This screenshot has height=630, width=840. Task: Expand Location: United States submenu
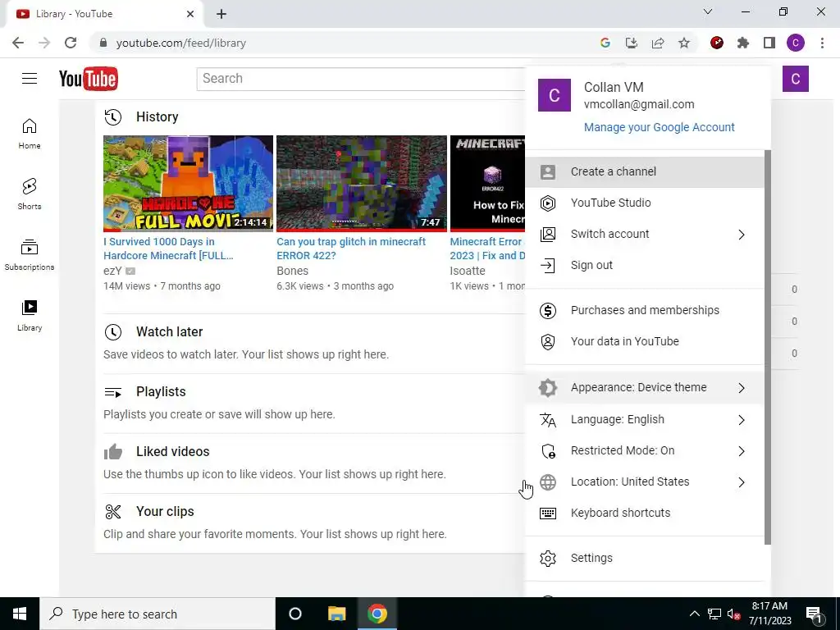pyautogui.click(x=645, y=482)
